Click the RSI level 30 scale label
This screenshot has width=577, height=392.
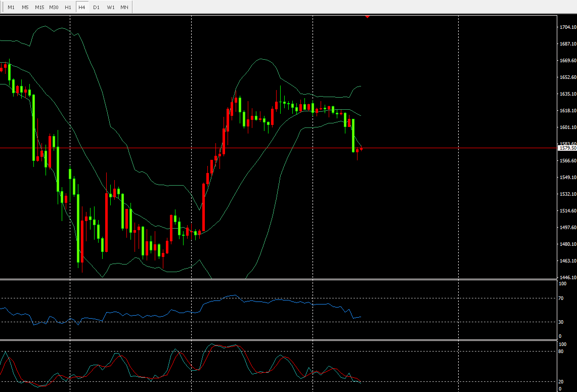click(x=561, y=322)
